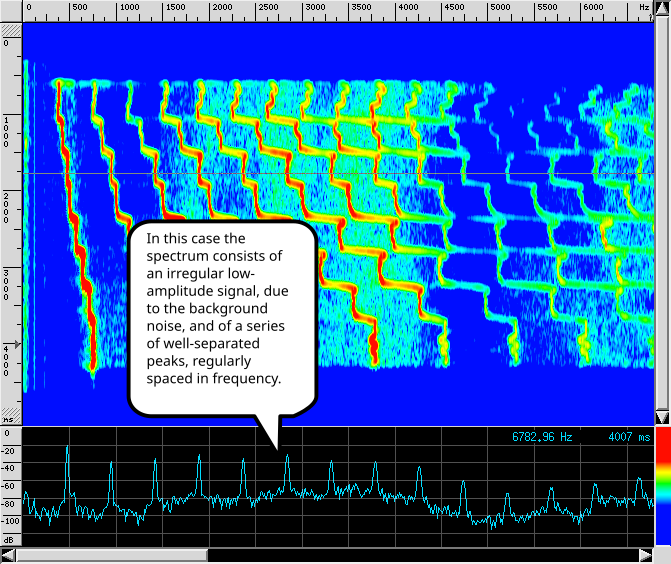Click the hatched box atop the time ruler

click(x=11, y=30)
